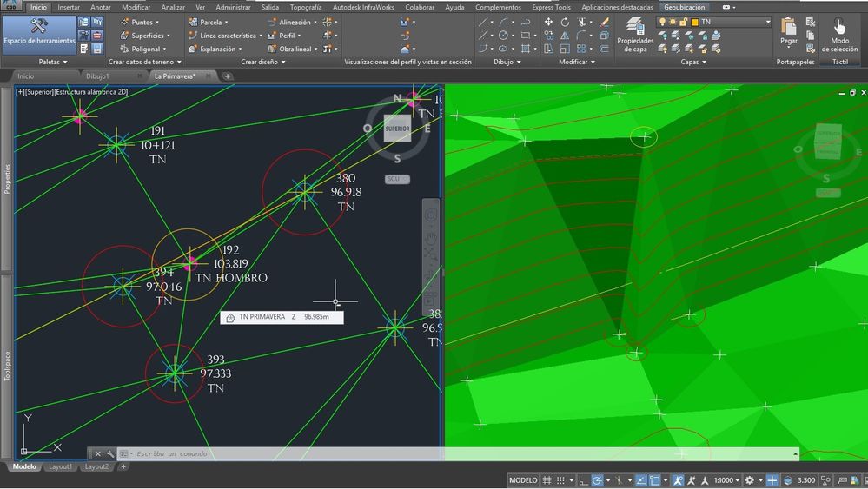Select the Array tool in Modificar

click(x=580, y=49)
